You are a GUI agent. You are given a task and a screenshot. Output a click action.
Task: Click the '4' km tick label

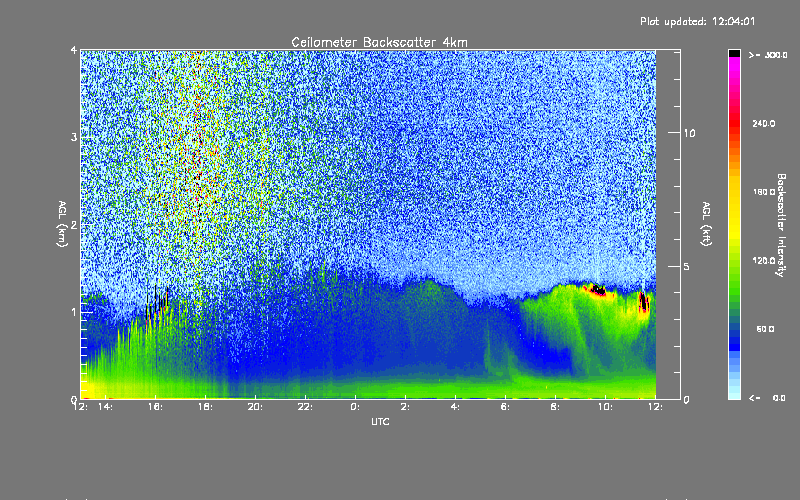coord(74,50)
